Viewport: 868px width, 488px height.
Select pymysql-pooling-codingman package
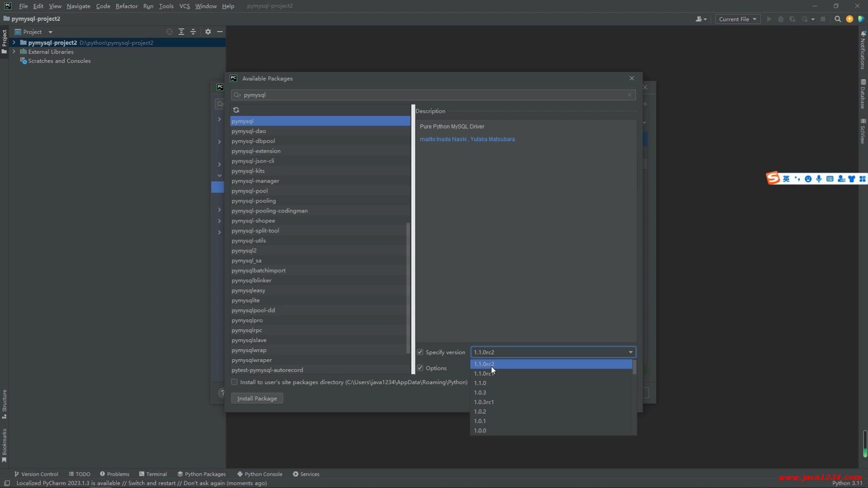coord(320,211)
